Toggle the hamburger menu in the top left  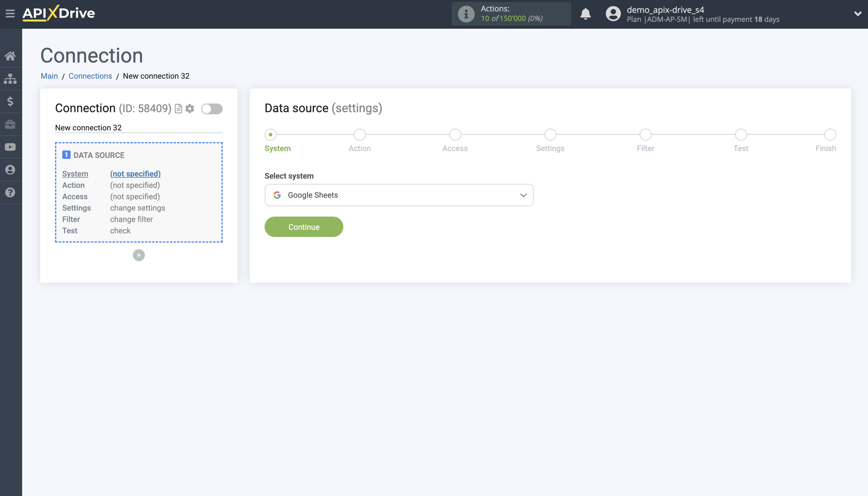10,13
